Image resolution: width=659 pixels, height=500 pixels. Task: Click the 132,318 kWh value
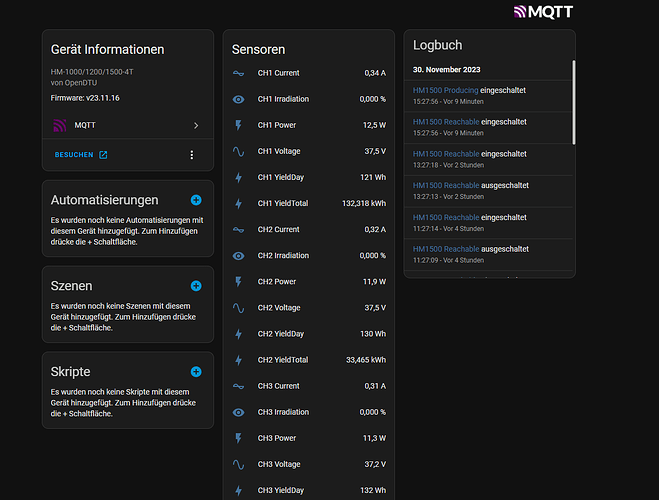(x=364, y=203)
